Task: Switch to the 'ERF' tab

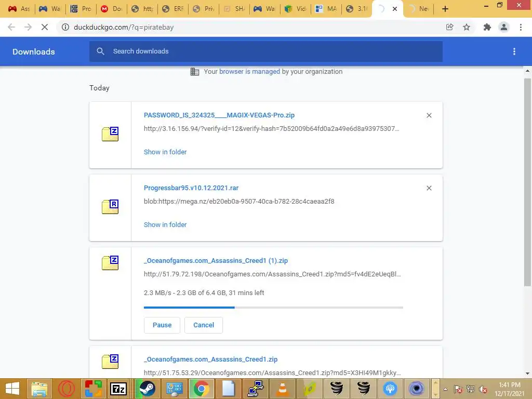Action: [173, 9]
